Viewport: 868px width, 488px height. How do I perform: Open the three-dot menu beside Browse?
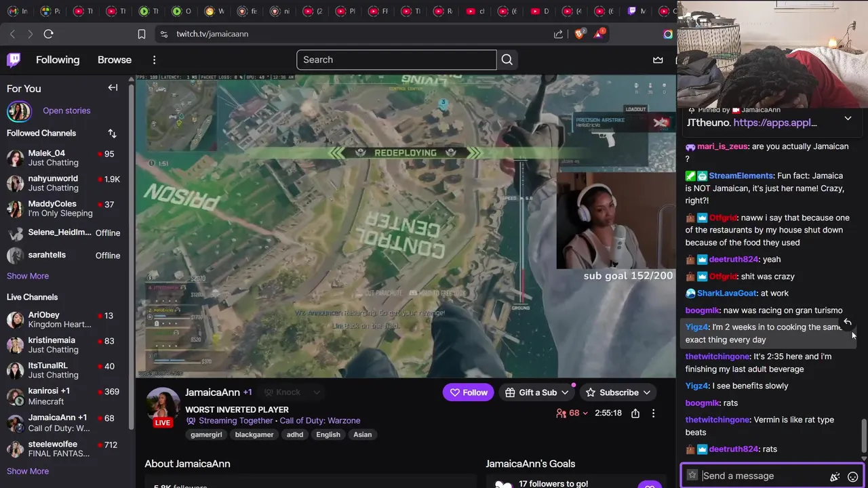(x=154, y=60)
